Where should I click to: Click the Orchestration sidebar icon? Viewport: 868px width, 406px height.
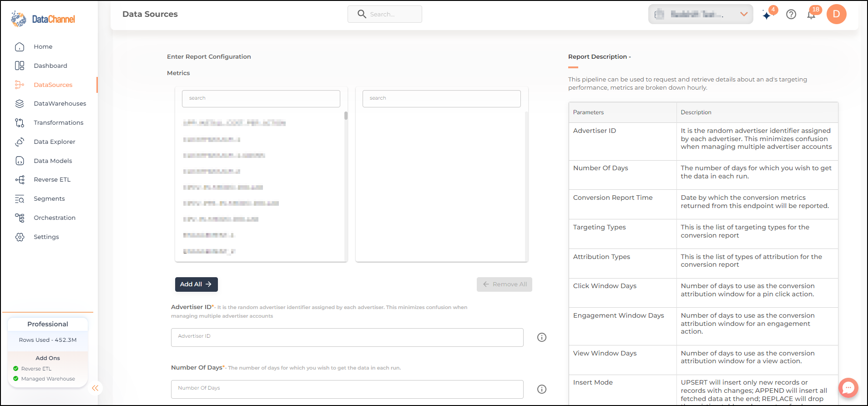[x=20, y=218]
